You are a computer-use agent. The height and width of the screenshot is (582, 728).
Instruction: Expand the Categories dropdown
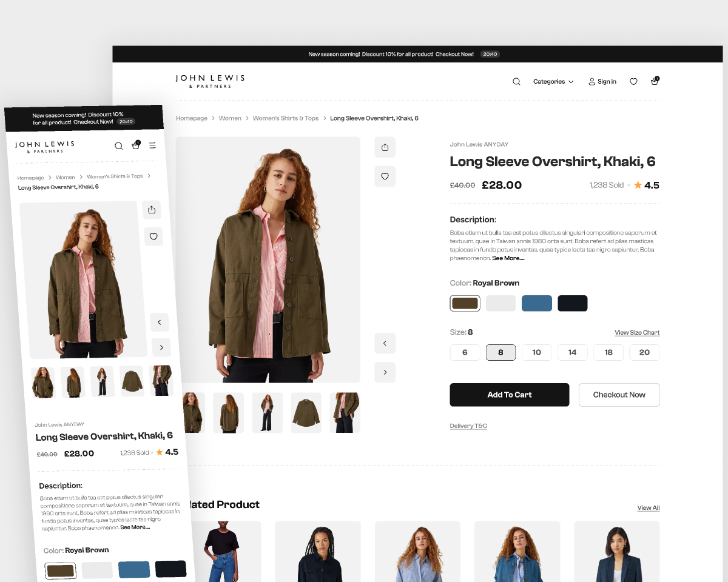coord(553,82)
